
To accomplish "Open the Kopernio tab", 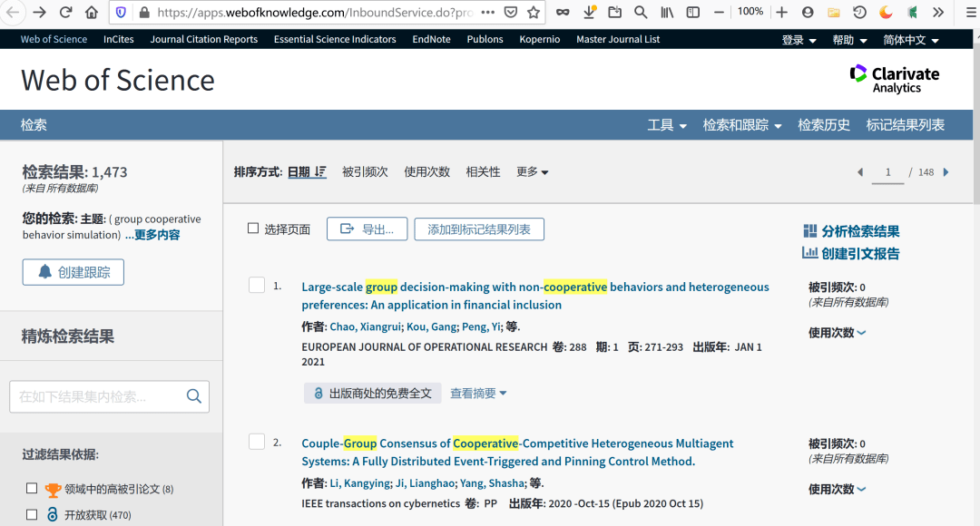I will [x=539, y=39].
